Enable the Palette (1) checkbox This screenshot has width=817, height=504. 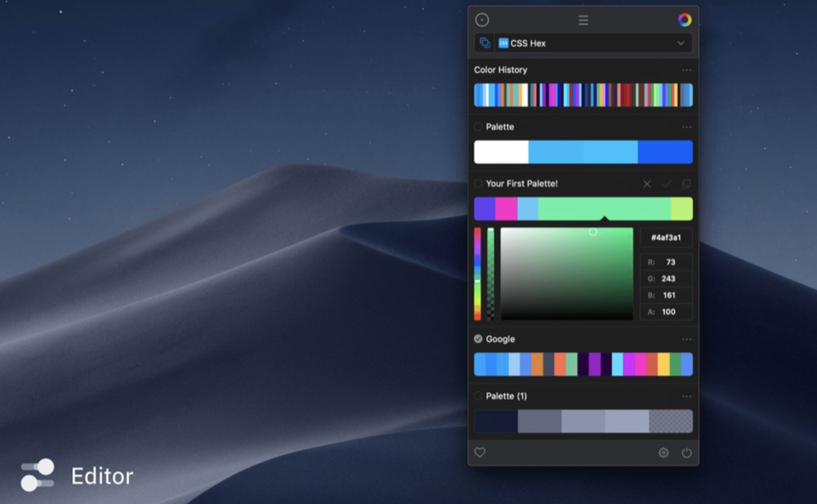click(479, 396)
